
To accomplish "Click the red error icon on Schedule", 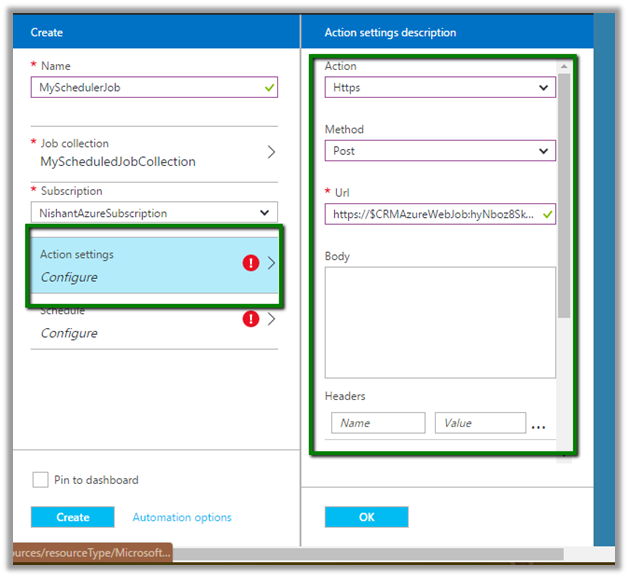I will click(250, 320).
